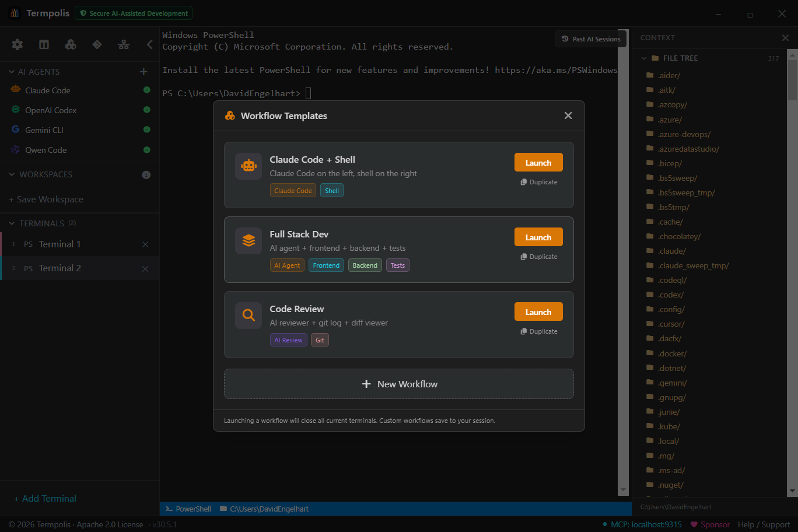The width and height of the screenshot is (798, 532).
Task: Click the split layout columns icon
Action: click(x=44, y=44)
